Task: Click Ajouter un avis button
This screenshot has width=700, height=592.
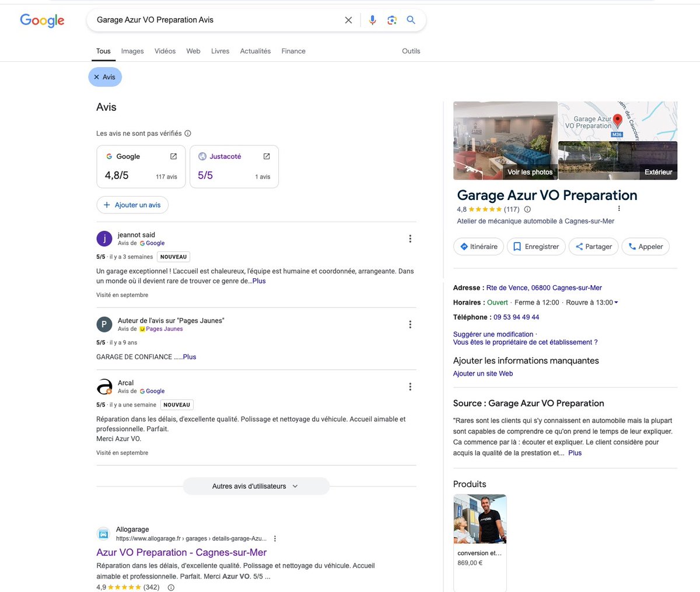Action: click(132, 205)
